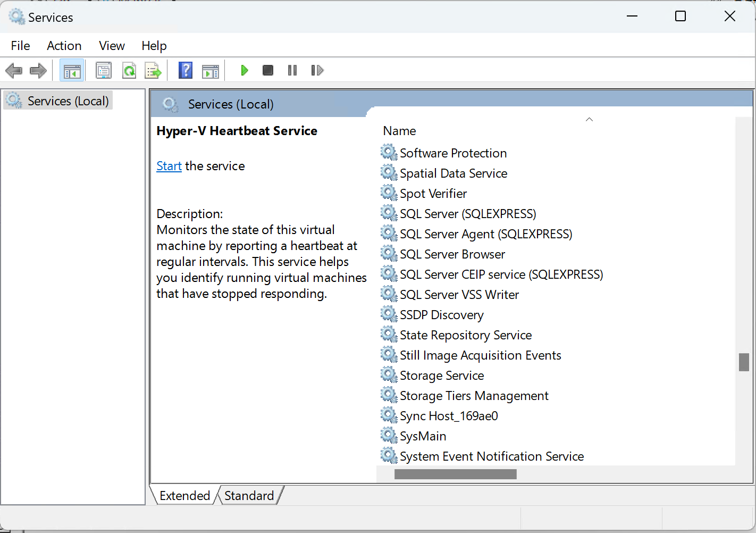The height and width of the screenshot is (533, 756).
Task: Open the blue Help question icon
Action: tap(186, 70)
